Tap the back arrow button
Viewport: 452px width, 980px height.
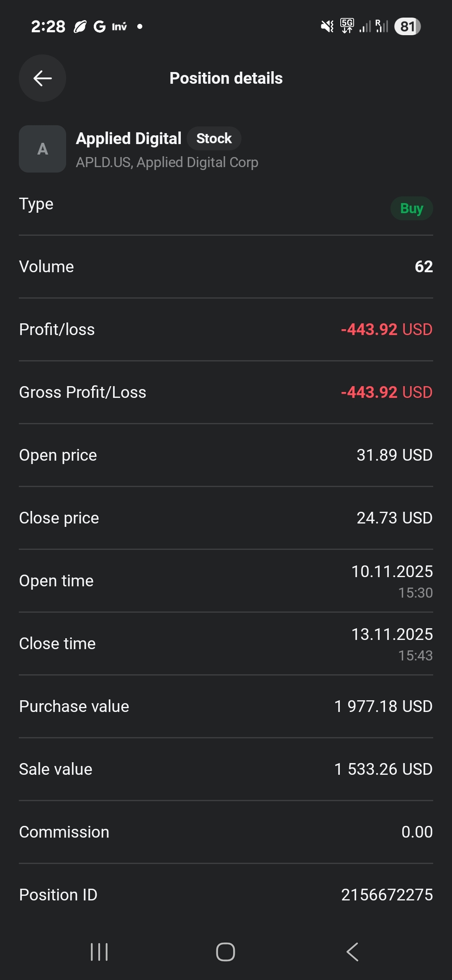point(42,78)
